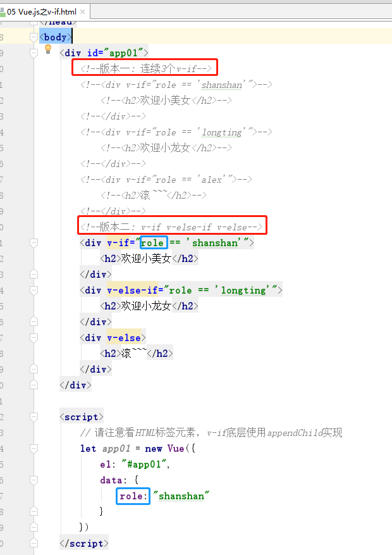This screenshot has width=392, height=555.
Task: Click the 'role' variable in v-if attribute
Action: pos(152,243)
